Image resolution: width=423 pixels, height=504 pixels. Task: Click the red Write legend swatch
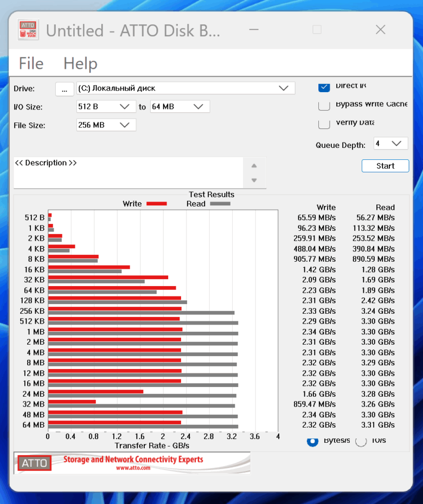click(x=157, y=203)
